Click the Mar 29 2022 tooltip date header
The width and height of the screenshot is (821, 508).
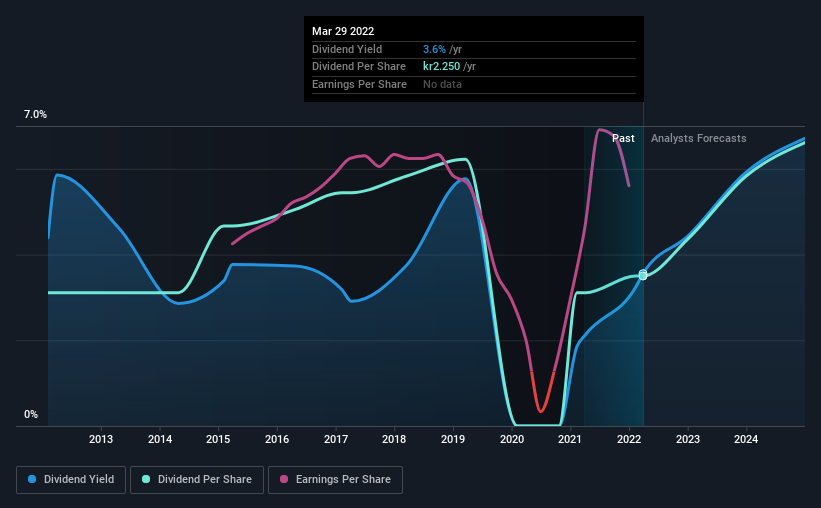343,31
